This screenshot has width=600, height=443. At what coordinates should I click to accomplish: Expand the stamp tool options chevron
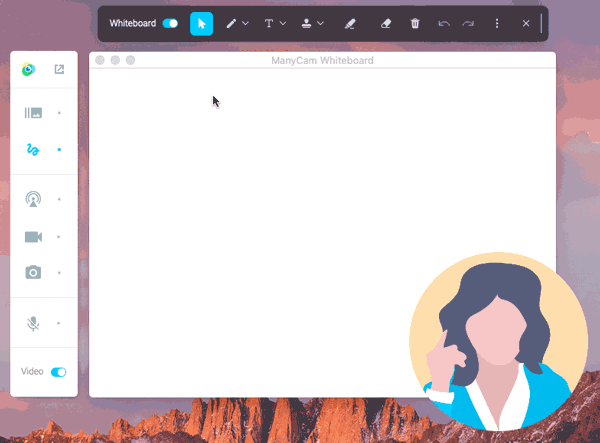click(320, 24)
